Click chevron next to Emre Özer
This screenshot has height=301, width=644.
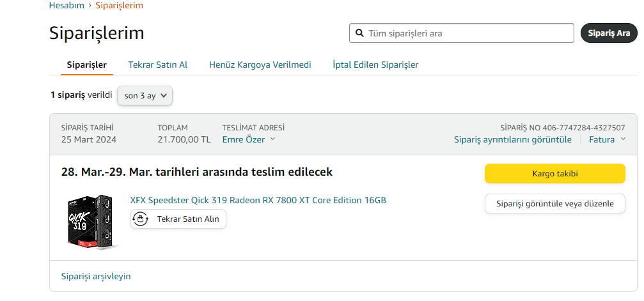(272, 139)
